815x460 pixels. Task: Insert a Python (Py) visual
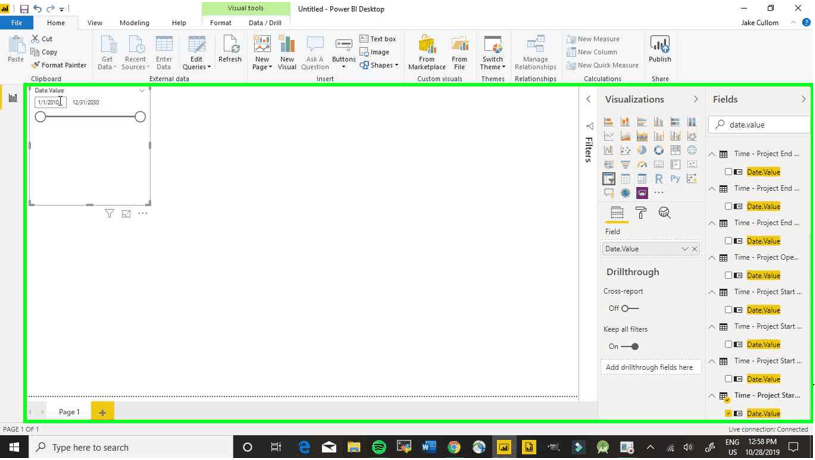click(x=675, y=179)
